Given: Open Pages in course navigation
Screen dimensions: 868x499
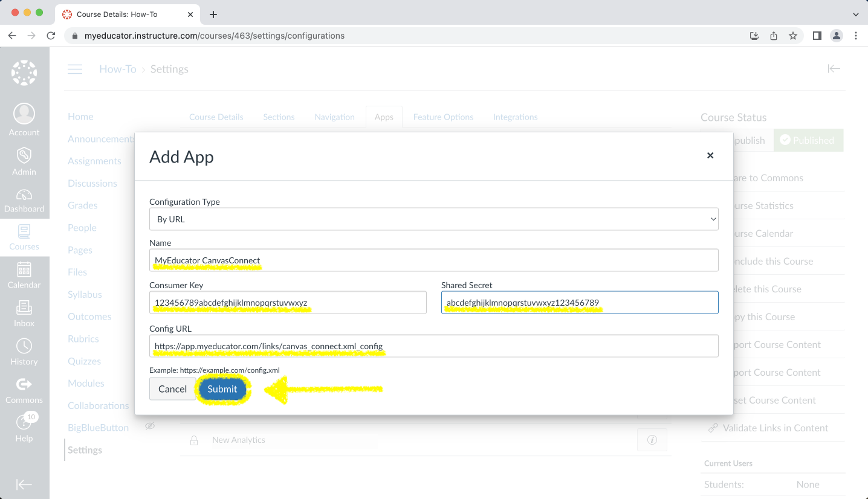Looking at the screenshot, I should coord(80,250).
